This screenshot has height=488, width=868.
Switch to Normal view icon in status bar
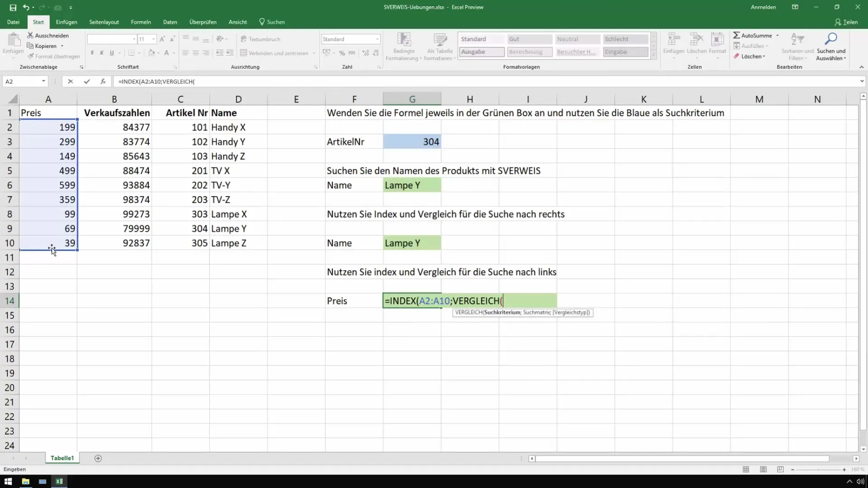[746, 469]
